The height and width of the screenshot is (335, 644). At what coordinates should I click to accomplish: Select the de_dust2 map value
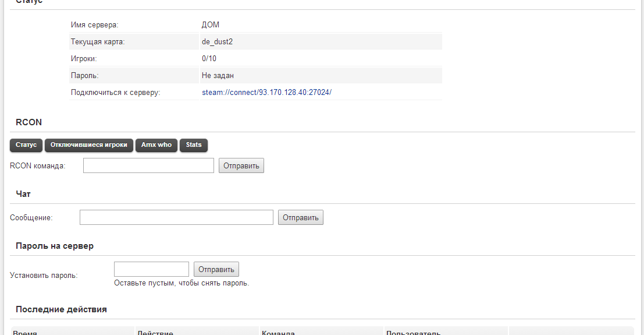click(x=217, y=42)
